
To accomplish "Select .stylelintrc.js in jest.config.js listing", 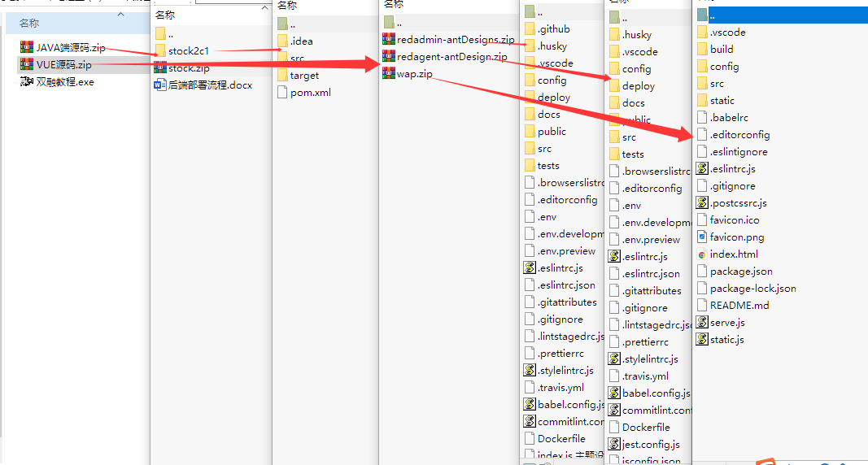I will [643, 359].
